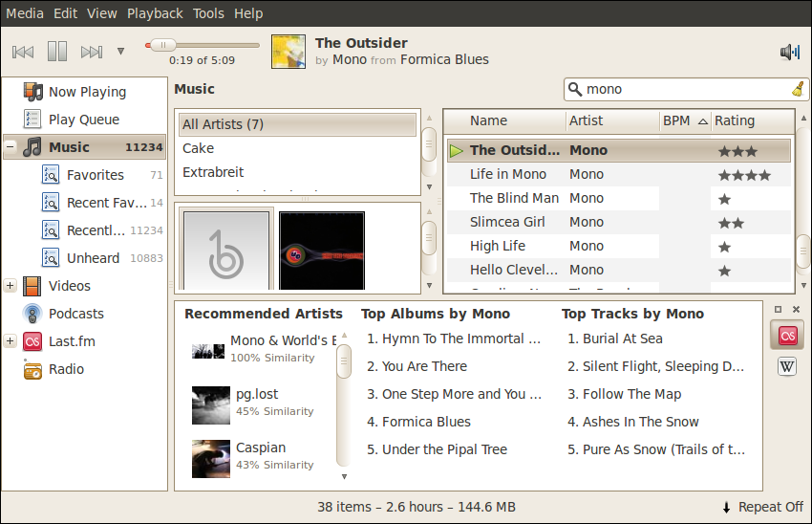This screenshot has width=812, height=524.
Task: Skip to the previous track
Action: (x=23, y=52)
